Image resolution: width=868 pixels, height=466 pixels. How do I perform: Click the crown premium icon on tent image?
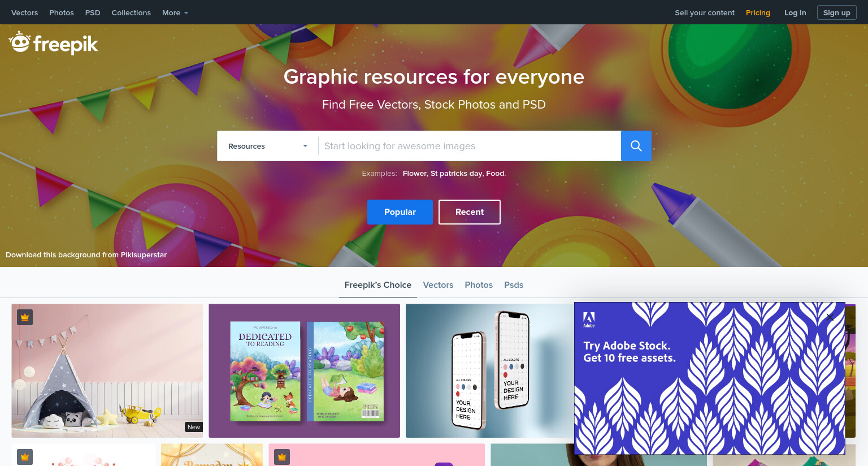click(25, 317)
